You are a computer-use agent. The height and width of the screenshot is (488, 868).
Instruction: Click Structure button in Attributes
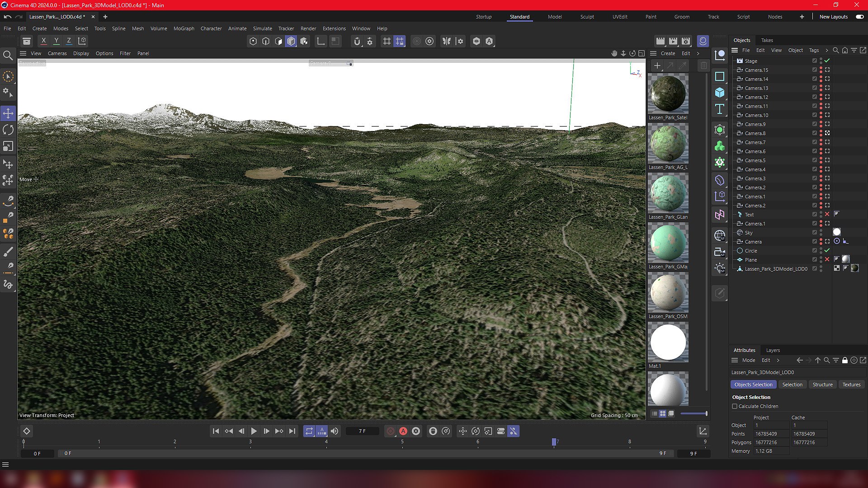822,385
